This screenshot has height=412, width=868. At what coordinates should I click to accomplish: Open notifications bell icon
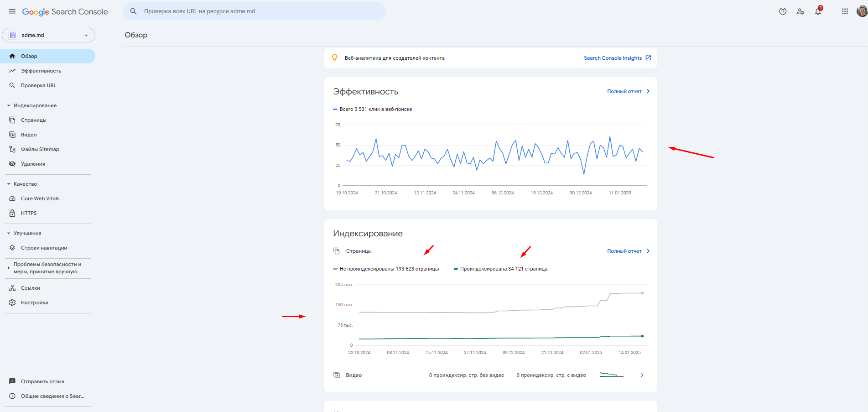818,11
